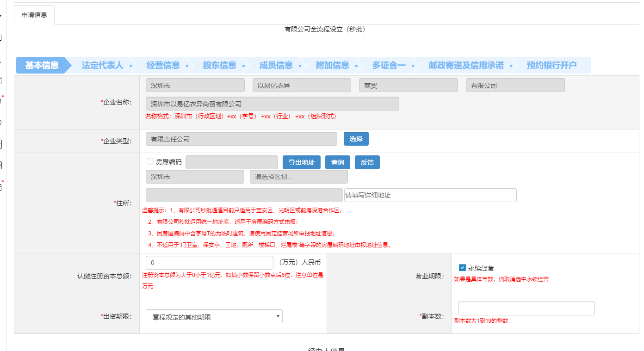Click the 反馈 button
Screen dimensions: 644x351
tap(367, 162)
